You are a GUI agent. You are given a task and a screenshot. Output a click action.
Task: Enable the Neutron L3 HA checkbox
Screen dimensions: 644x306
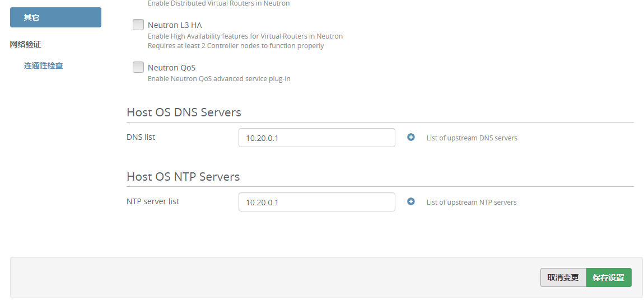pyautogui.click(x=138, y=25)
